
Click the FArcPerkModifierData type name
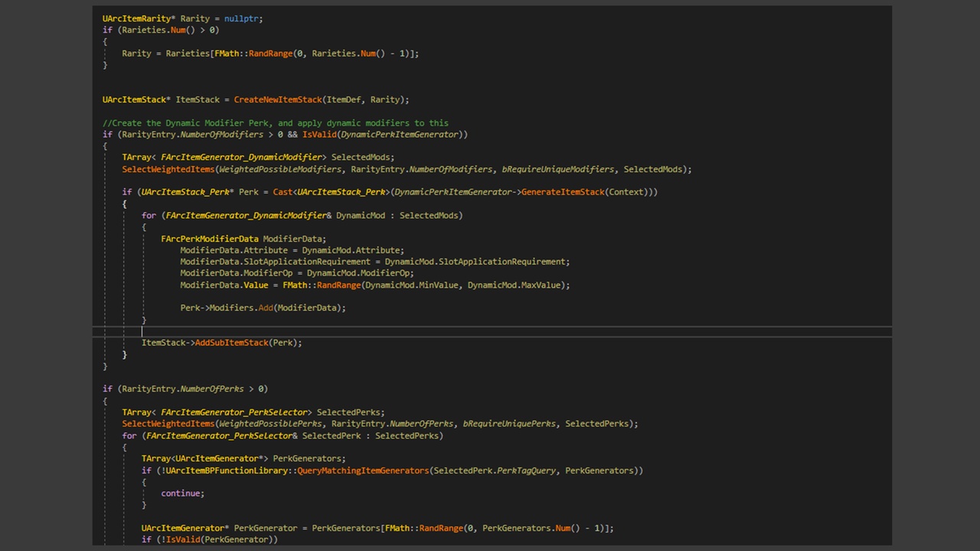(210, 239)
